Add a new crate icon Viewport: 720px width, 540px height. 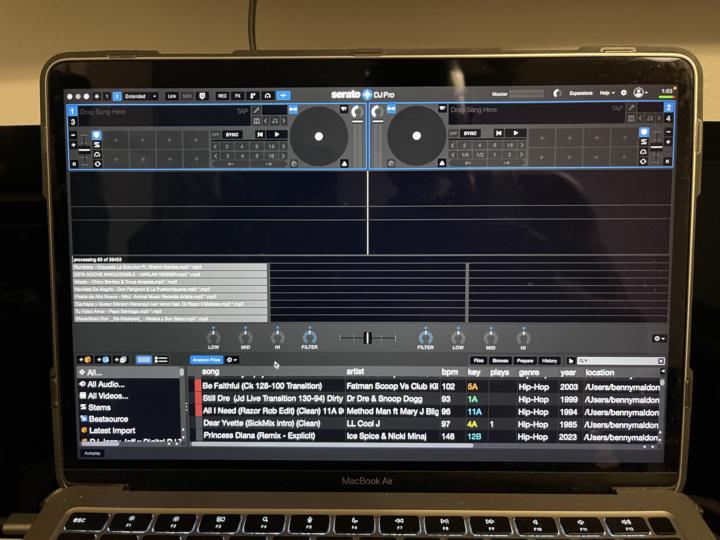85,360
